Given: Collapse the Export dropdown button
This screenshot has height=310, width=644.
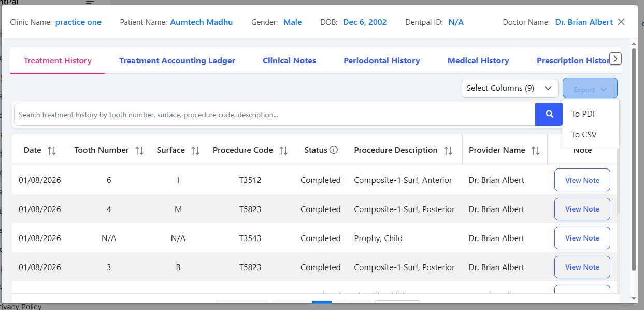Looking at the screenshot, I should click(x=590, y=89).
